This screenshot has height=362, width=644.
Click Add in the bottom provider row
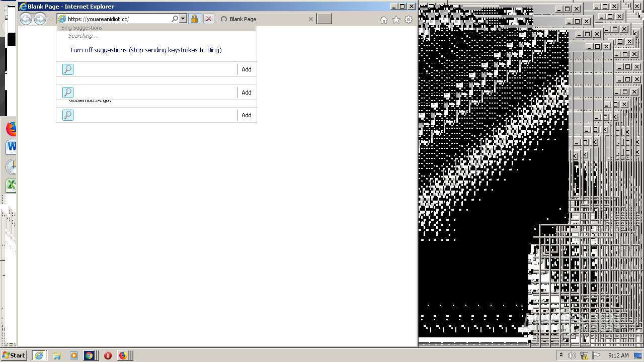247,115
